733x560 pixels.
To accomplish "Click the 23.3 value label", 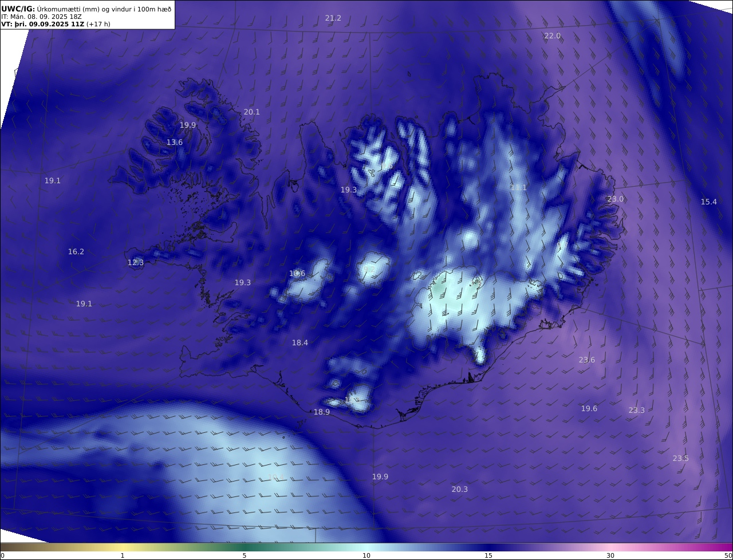I will pos(637,411).
